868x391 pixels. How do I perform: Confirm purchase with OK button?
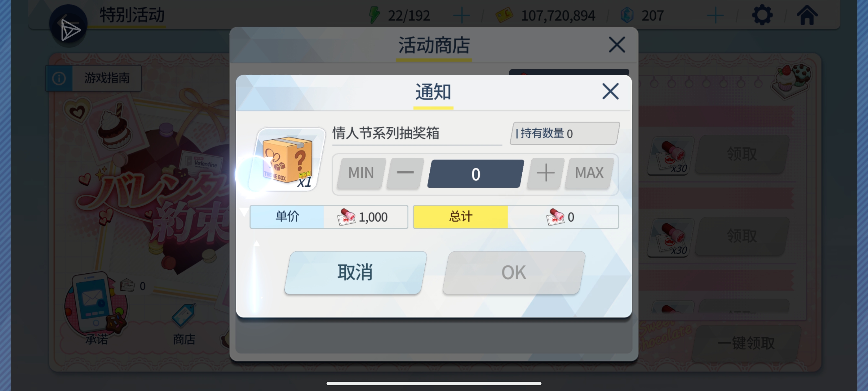point(514,272)
